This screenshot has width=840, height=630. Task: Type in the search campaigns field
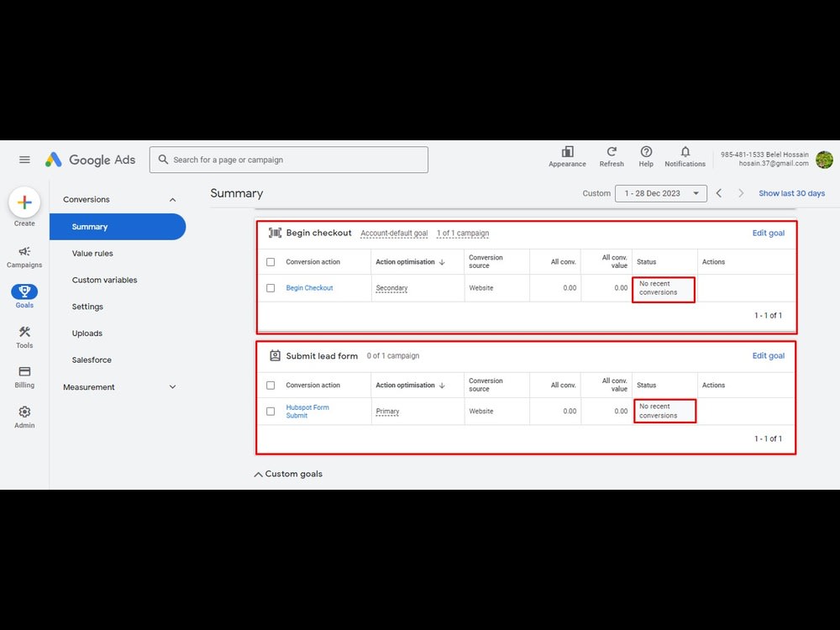289,160
